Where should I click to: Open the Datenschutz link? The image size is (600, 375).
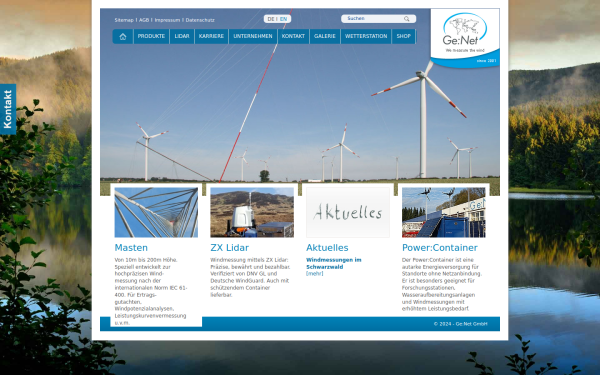(x=200, y=20)
